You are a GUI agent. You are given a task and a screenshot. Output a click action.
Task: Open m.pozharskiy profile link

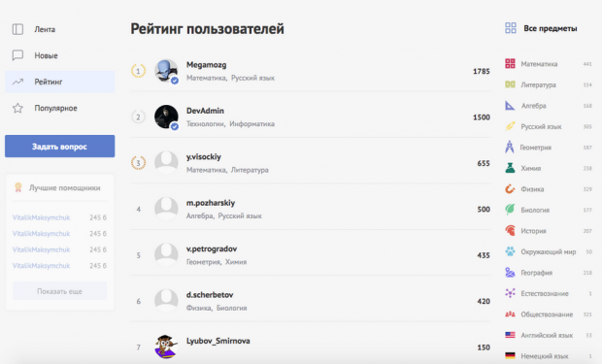click(211, 203)
